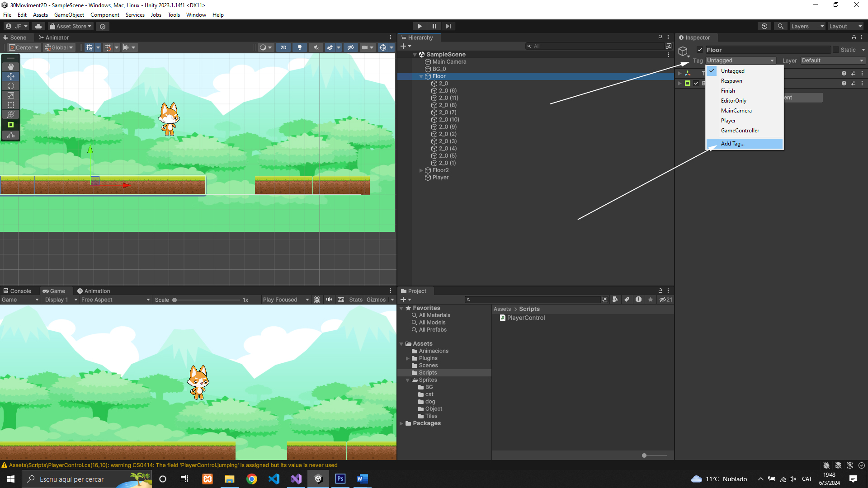Screen dimensions: 868x488
Task: Click the Stats button in Game view
Action: click(x=355, y=300)
